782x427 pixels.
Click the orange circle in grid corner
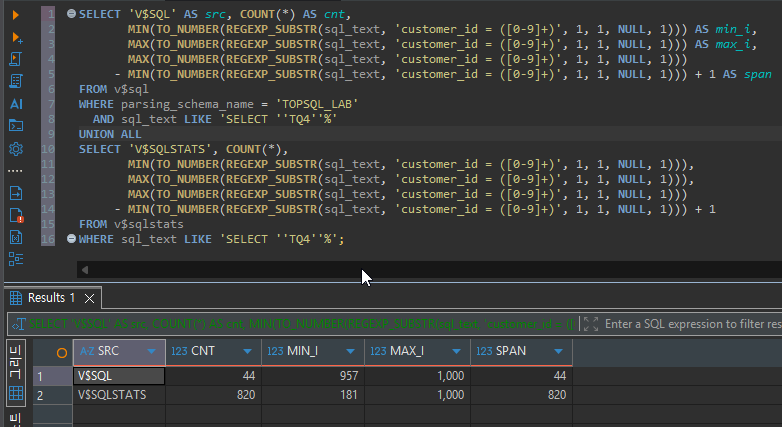tap(62, 353)
